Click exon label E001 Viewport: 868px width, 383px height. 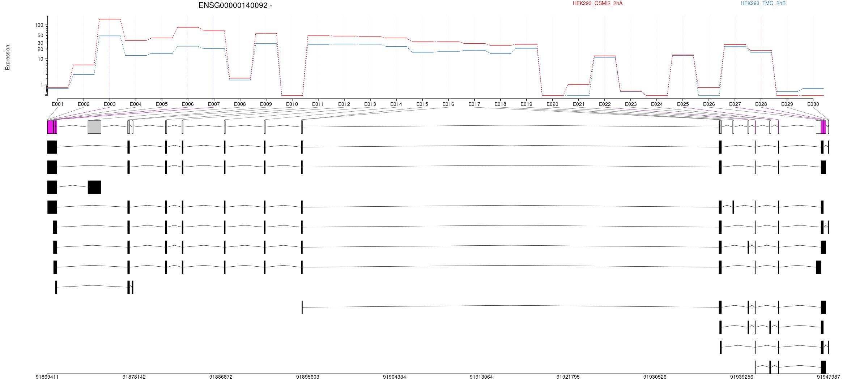point(58,104)
